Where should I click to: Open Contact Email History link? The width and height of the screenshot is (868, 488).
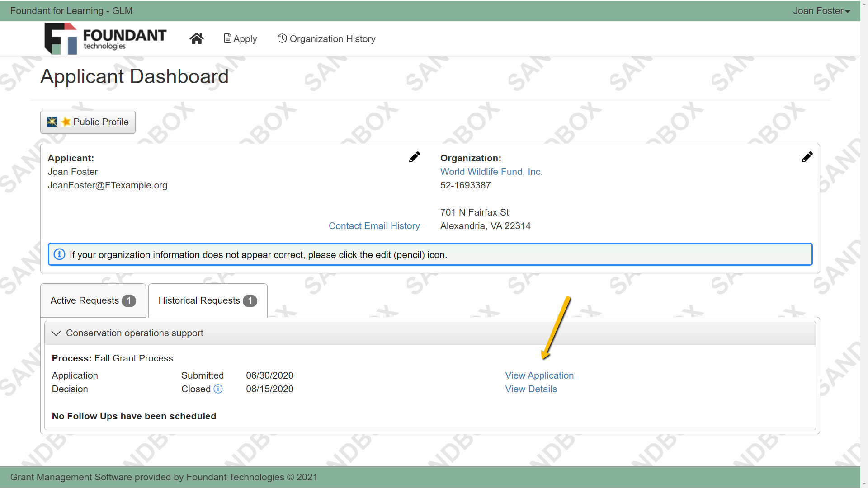pyautogui.click(x=374, y=226)
